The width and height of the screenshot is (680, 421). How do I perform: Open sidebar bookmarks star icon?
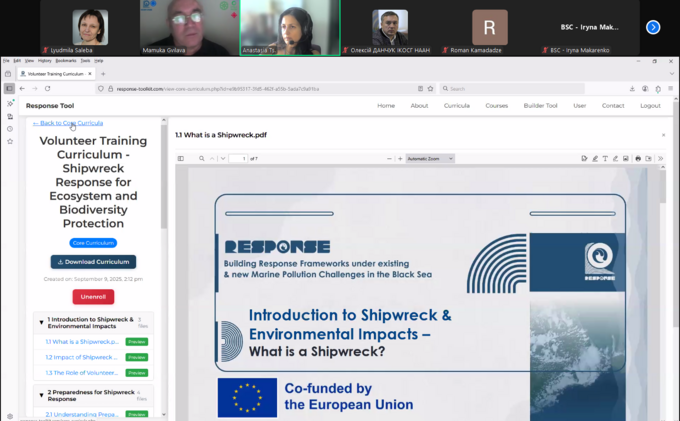[x=10, y=142]
